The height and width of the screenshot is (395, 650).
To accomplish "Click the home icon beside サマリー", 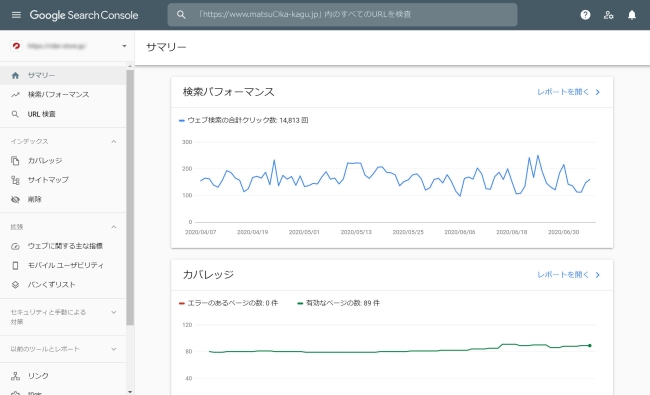I will click(x=15, y=75).
